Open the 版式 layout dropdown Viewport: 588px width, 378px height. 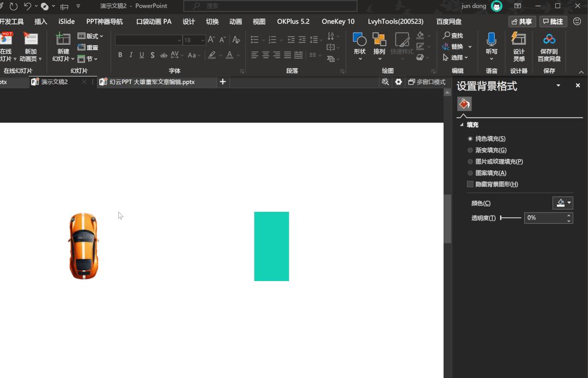pos(90,36)
